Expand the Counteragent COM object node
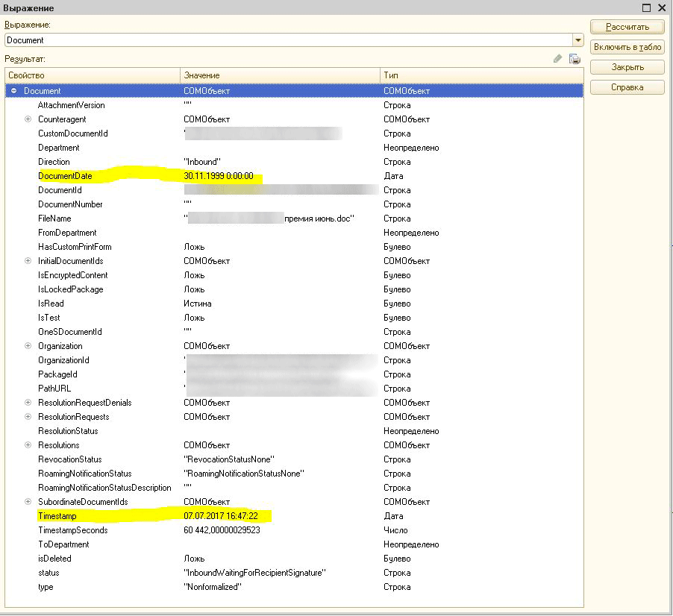 (x=26, y=119)
